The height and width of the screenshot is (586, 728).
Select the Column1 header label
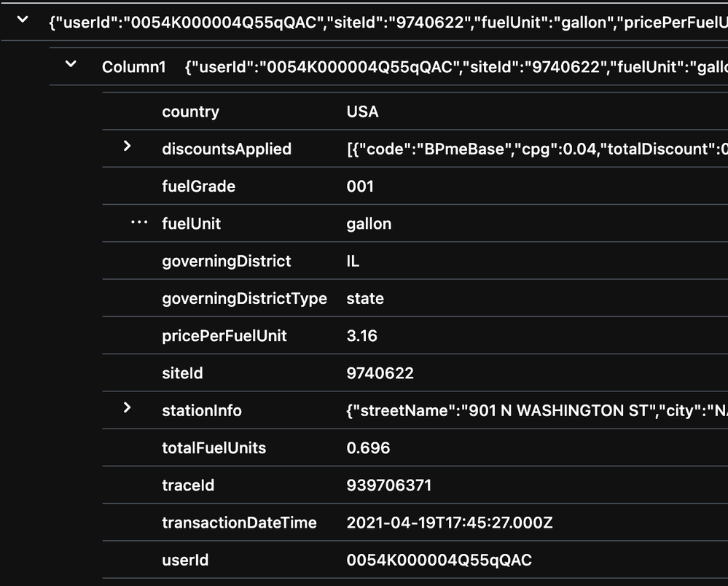tap(134, 67)
